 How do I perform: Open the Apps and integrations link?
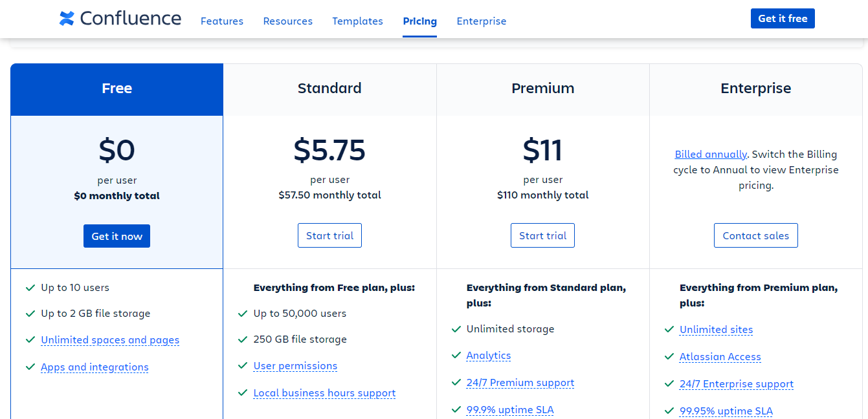(x=95, y=367)
